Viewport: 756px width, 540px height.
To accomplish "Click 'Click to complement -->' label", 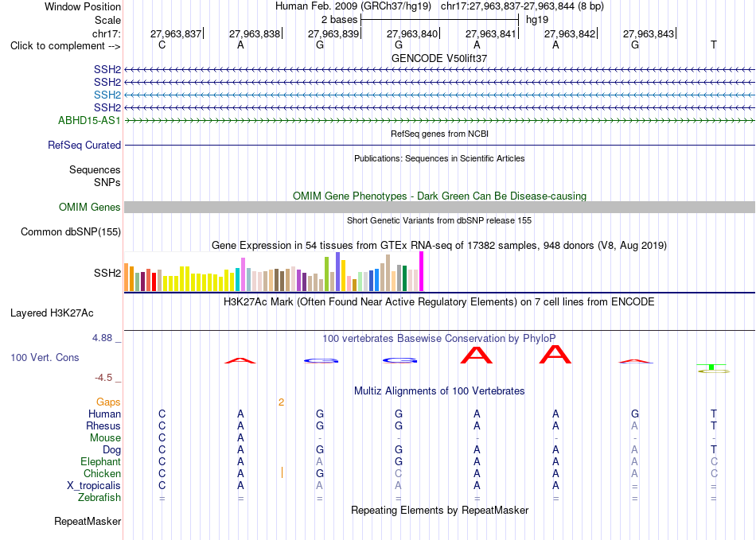I will 65,46.
